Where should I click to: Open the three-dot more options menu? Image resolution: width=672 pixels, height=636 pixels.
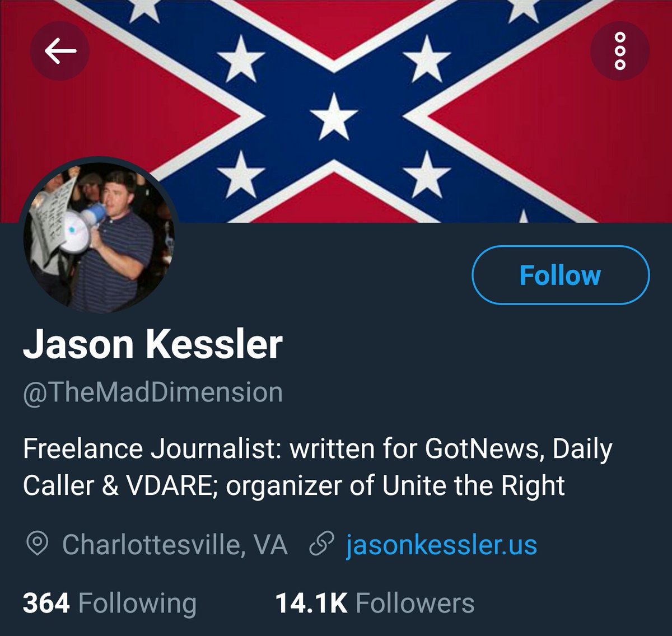[620, 52]
